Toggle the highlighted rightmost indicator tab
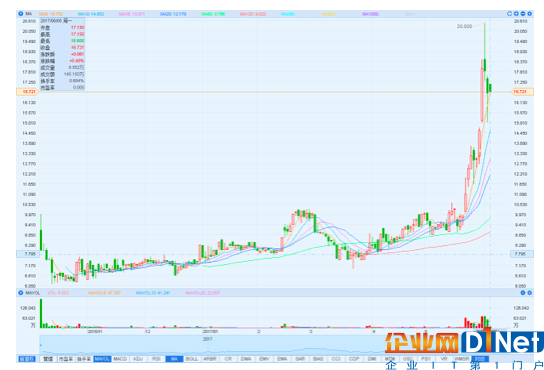This screenshot has width=544, height=370. pyautogui.click(x=480, y=359)
